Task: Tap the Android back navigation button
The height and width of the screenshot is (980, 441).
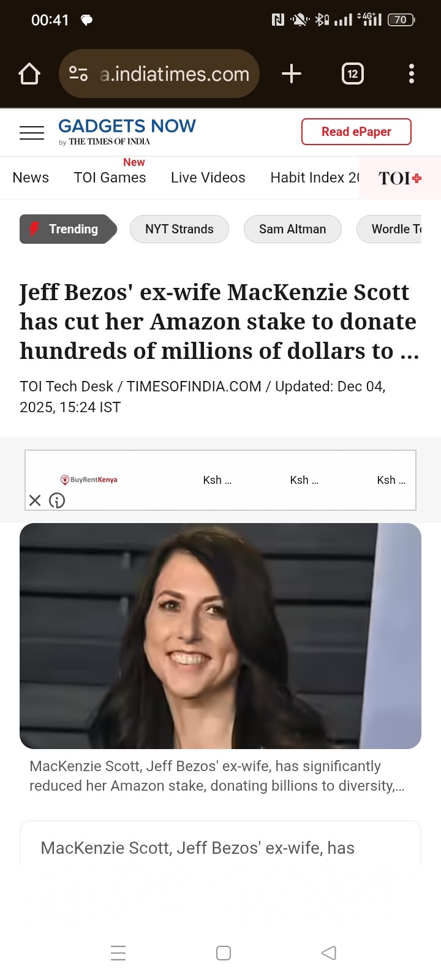Action: tap(329, 953)
